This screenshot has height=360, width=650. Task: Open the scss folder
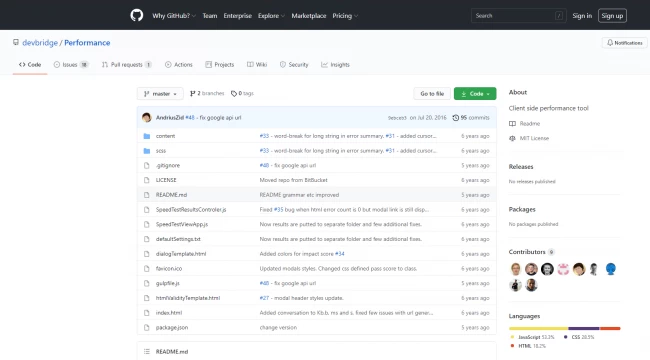click(161, 151)
